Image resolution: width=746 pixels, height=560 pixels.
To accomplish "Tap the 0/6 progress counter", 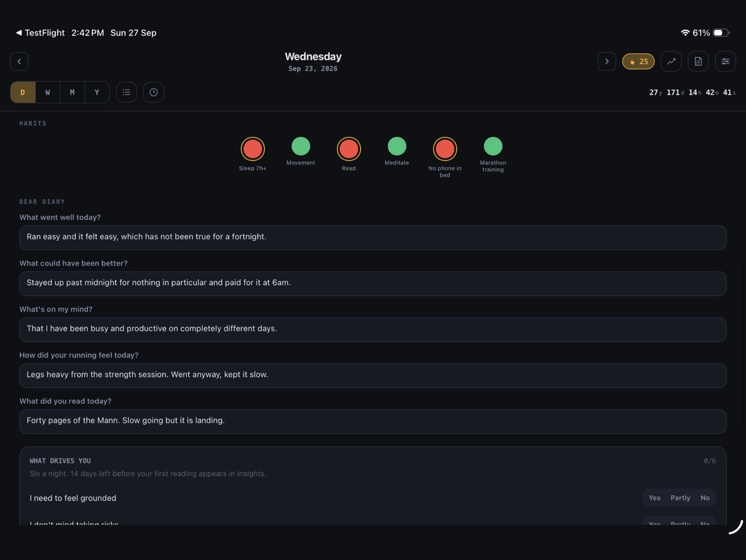I will point(710,461).
